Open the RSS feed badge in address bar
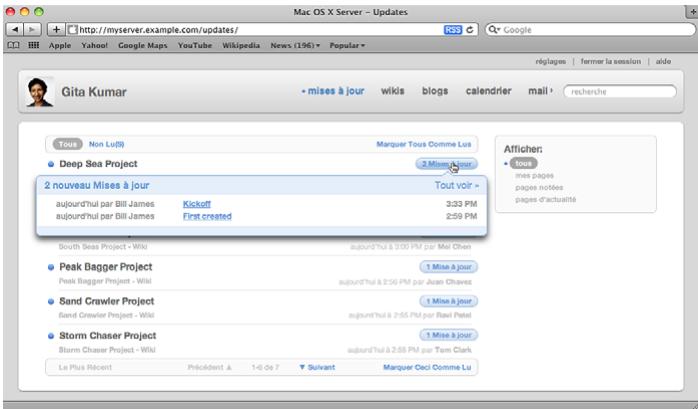This screenshot has width=698, height=409. pyautogui.click(x=453, y=30)
